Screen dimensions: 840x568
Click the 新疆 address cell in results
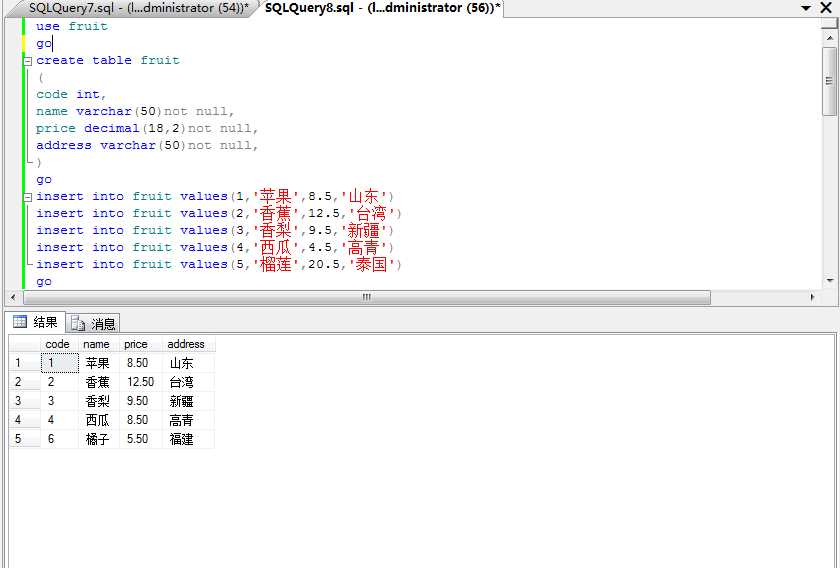(188, 401)
